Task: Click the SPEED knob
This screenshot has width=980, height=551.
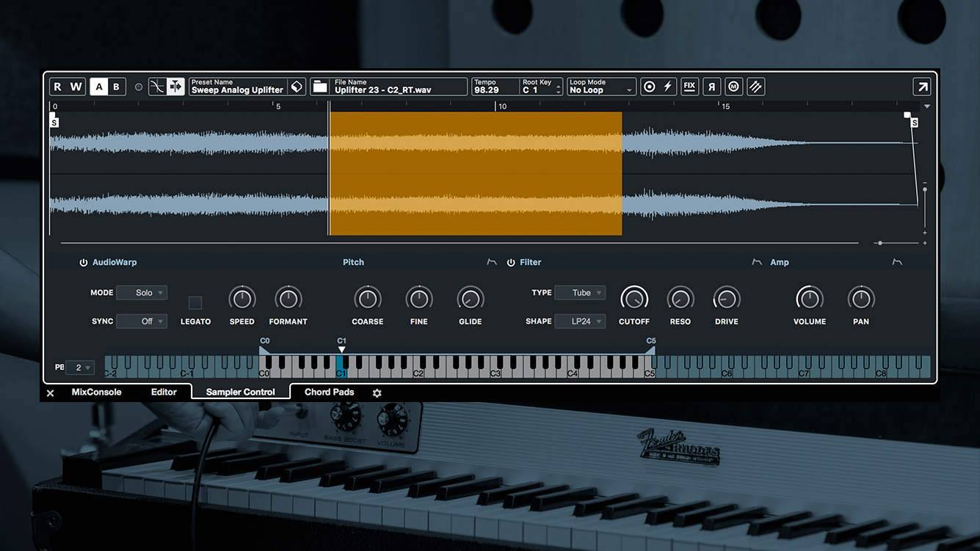Action: tap(242, 299)
